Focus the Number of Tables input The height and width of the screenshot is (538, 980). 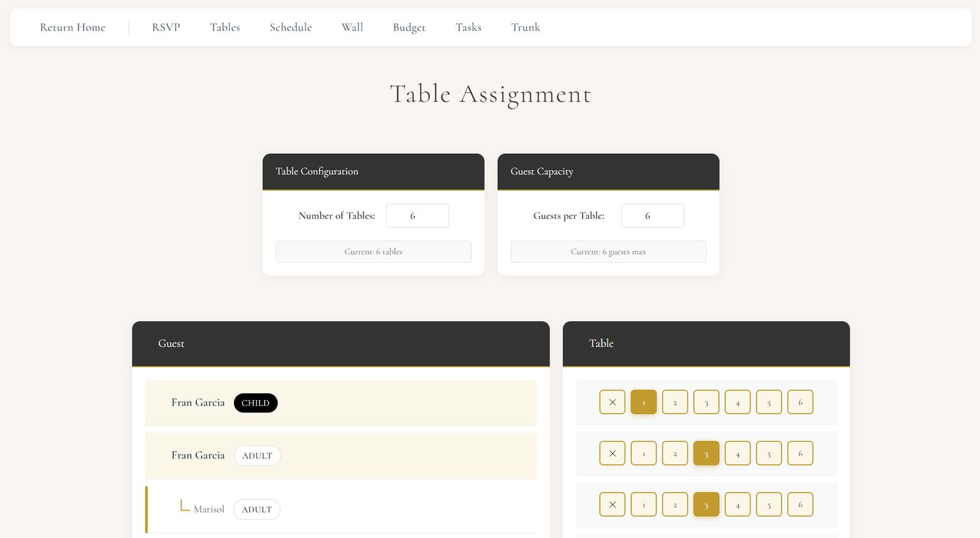pyautogui.click(x=418, y=216)
